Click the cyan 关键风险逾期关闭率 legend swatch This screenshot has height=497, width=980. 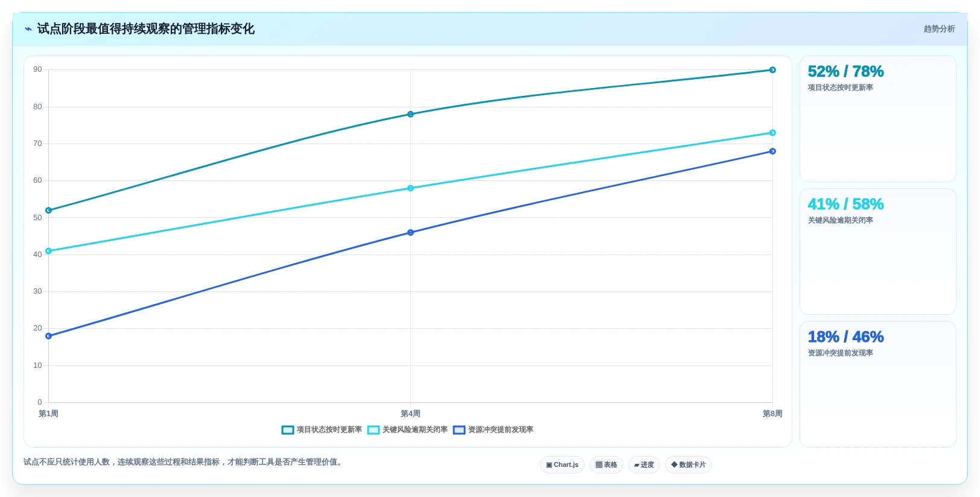click(x=374, y=430)
